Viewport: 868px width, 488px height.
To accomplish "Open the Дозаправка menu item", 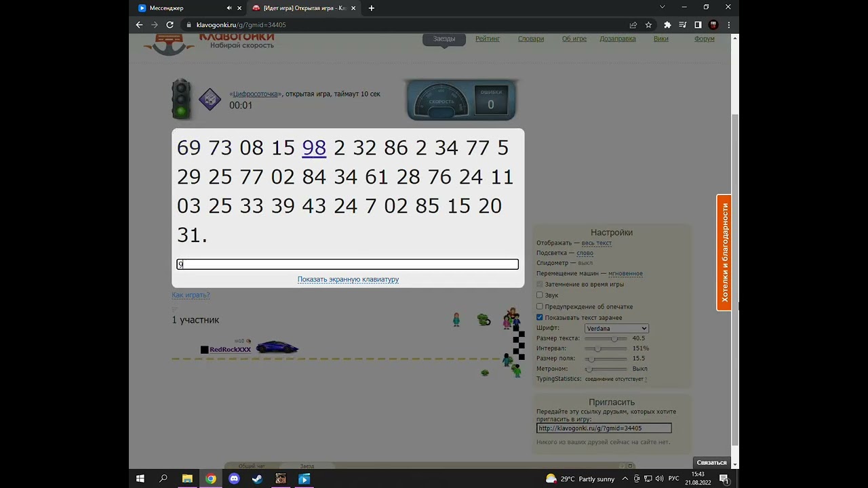I will (618, 39).
